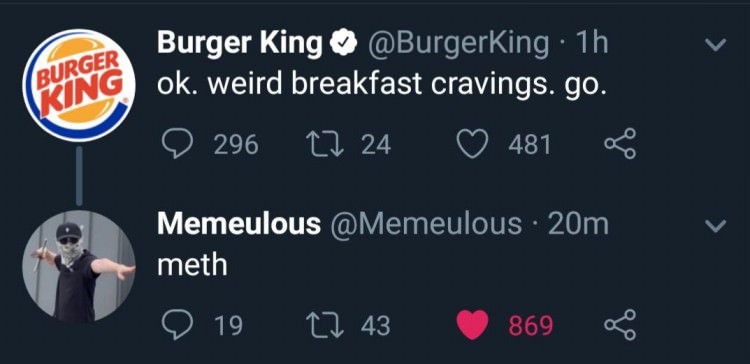Visit the @BurgerKing handle
The width and height of the screenshot is (750, 364).
click(x=458, y=44)
